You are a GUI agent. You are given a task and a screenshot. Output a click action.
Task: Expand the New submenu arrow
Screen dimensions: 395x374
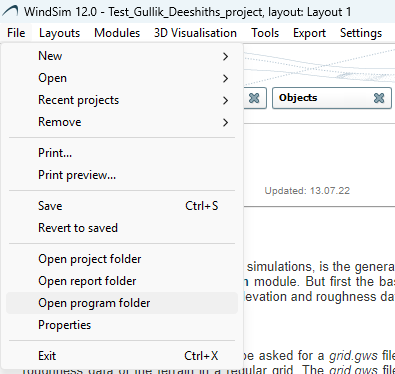tap(226, 56)
